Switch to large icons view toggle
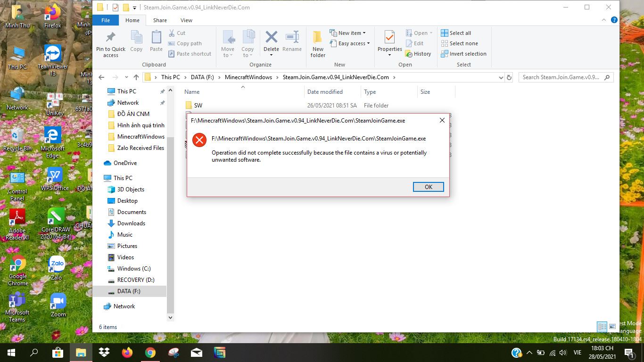Image resolution: width=644 pixels, height=362 pixels. pos(612,327)
